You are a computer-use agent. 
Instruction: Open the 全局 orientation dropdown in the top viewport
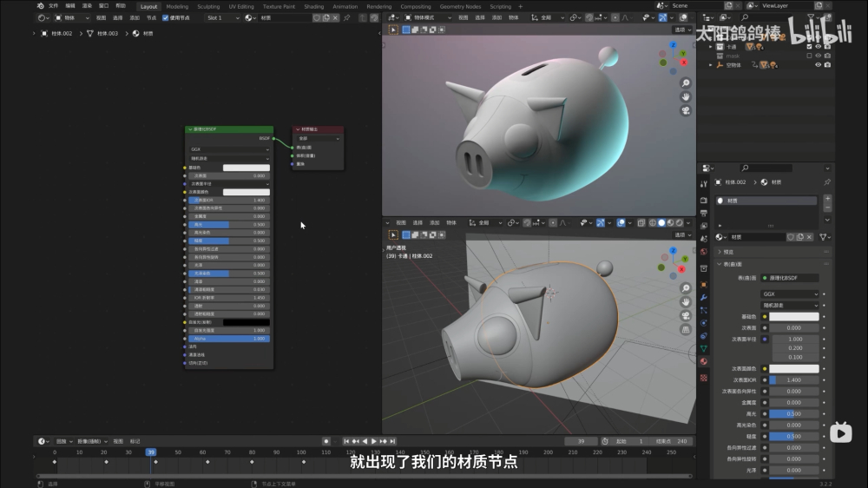click(x=548, y=17)
